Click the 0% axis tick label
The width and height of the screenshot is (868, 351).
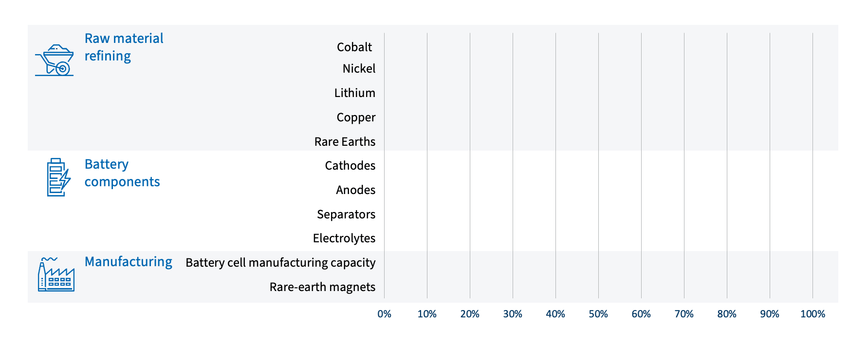(x=384, y=314)
